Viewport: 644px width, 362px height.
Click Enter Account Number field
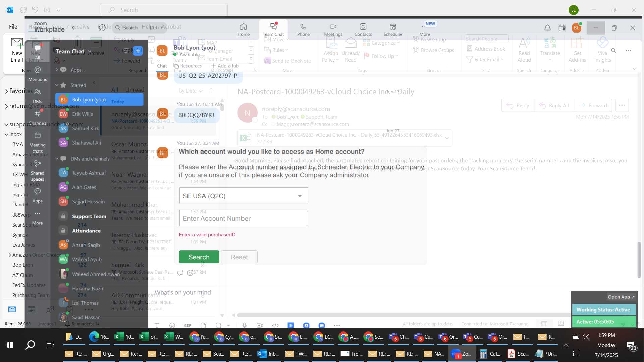pyautogui.click(x=243, y=218)
